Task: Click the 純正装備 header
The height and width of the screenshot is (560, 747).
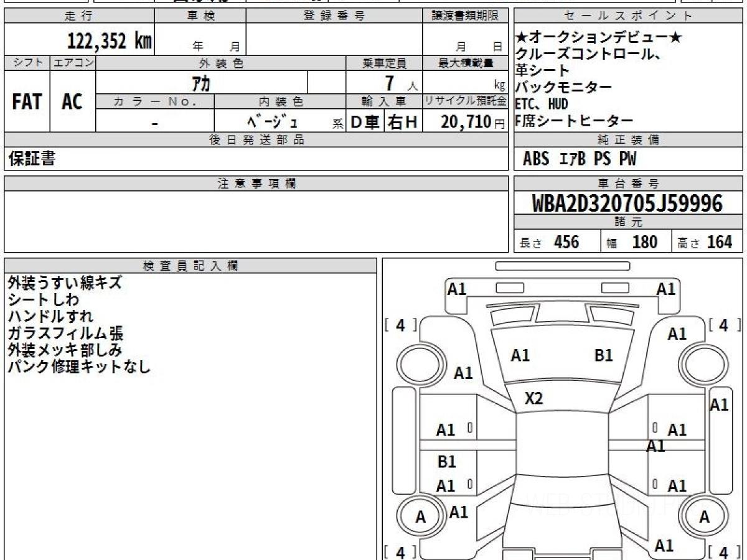Action: (629, 140)
